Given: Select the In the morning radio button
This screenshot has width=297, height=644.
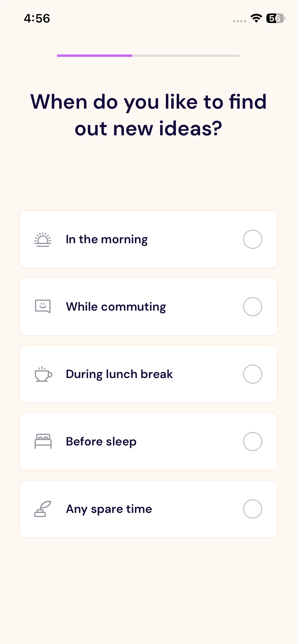Looking at the screenshot, I should click(252, 239).
